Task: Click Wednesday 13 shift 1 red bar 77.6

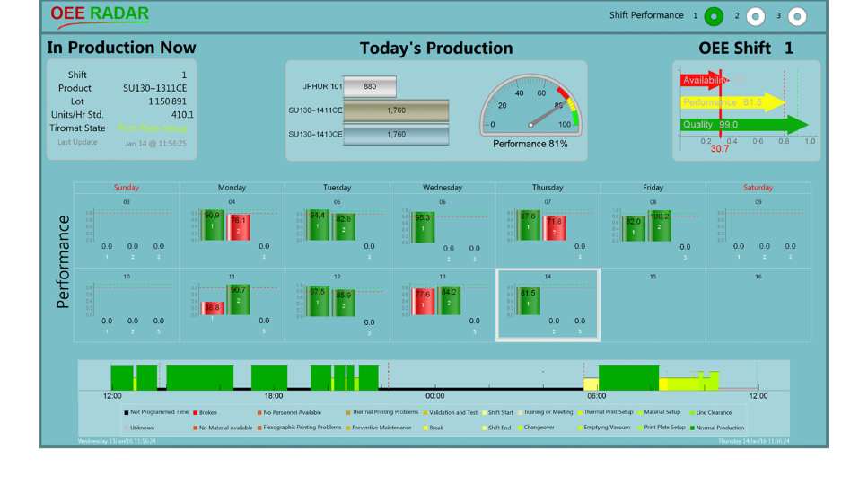Action: (423, 303)
